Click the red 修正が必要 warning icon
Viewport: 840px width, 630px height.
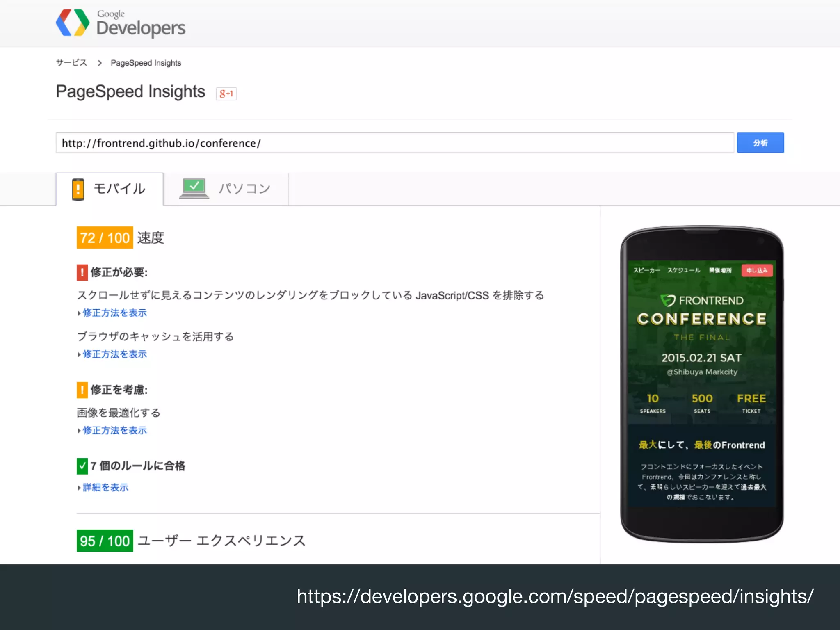tap(82, 272)
